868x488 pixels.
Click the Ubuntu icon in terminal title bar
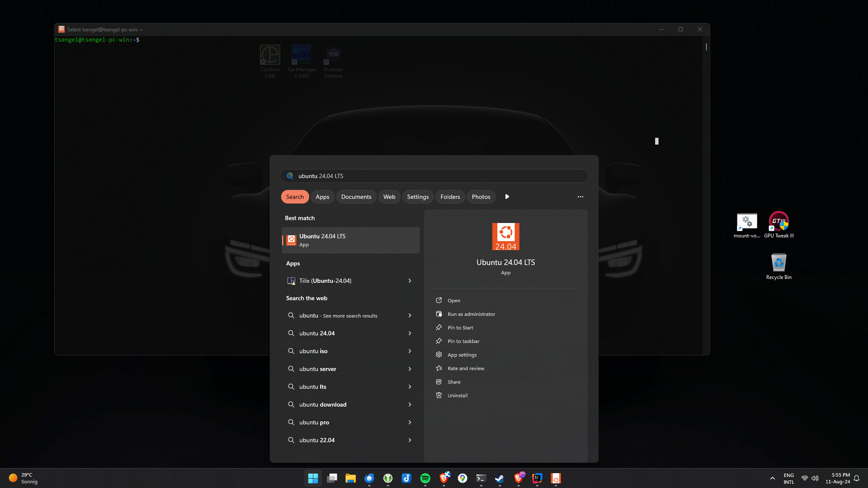coord(61,29)
